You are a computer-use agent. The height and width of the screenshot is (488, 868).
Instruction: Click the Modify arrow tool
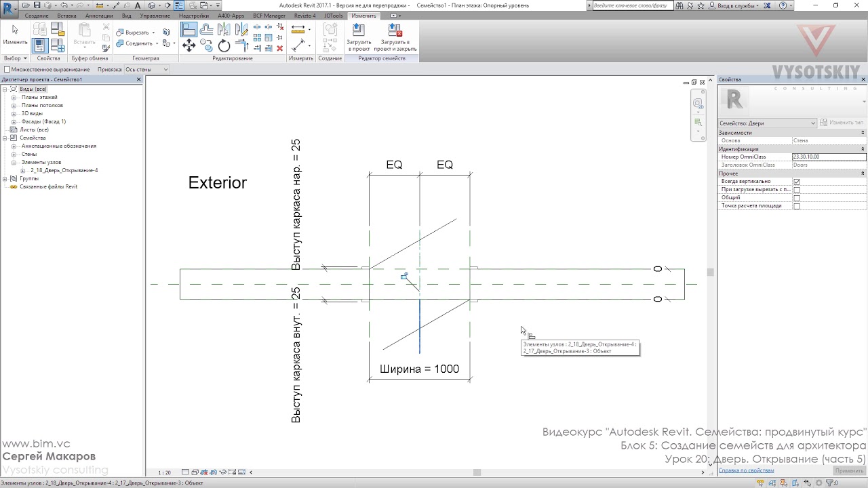pos(15,35)
